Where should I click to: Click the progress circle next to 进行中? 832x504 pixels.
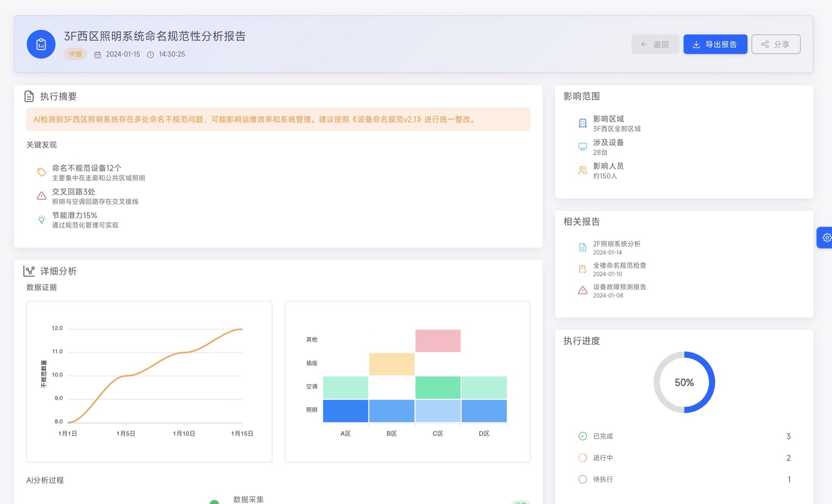coord(582,458)
